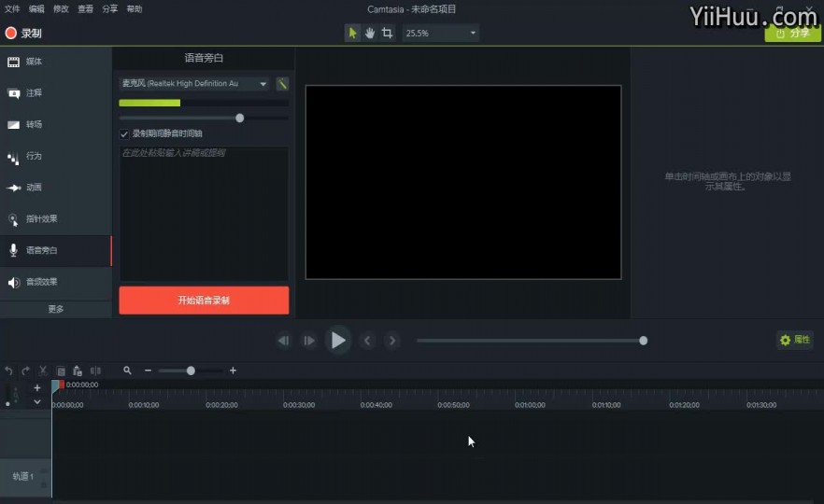Click the narration script text area
The width and height of the screenshot is (824, 504).
click(204, 214)
